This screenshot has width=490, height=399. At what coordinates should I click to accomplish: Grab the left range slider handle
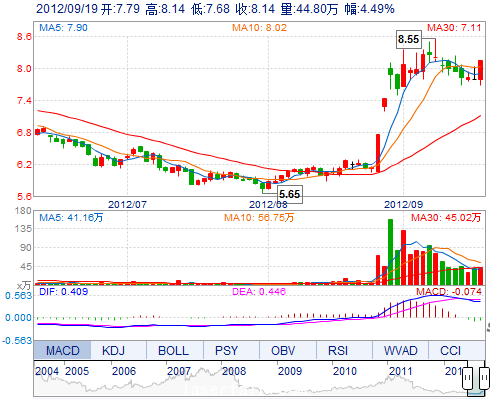click(x=468, y=378)
